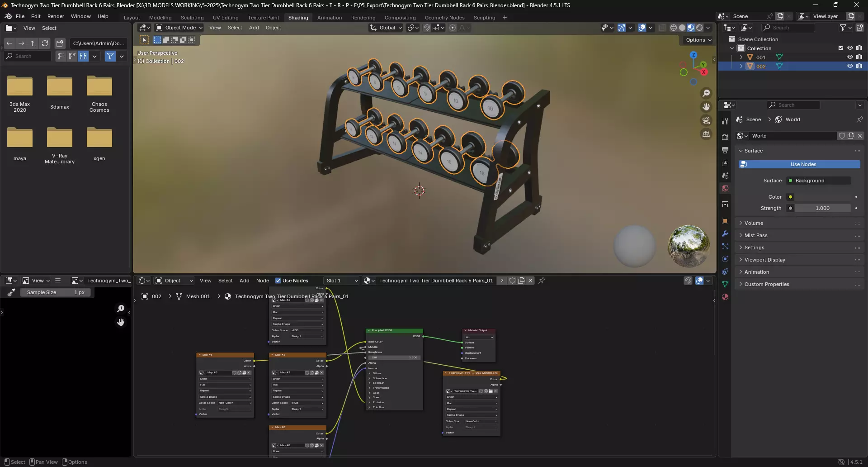868x467 pixels.
Task: Toggle viewport gizmos display
Action: coord(622,28)
